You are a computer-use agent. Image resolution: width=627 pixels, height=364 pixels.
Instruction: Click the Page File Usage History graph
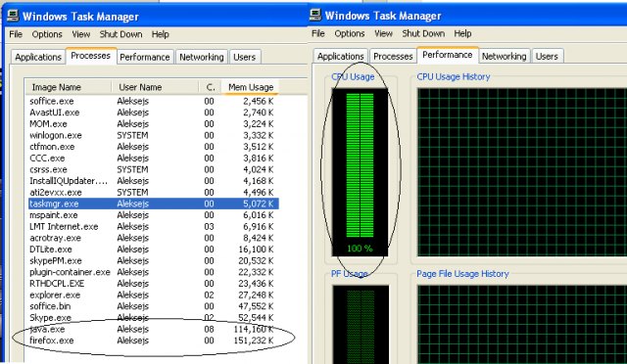[522, 325]
